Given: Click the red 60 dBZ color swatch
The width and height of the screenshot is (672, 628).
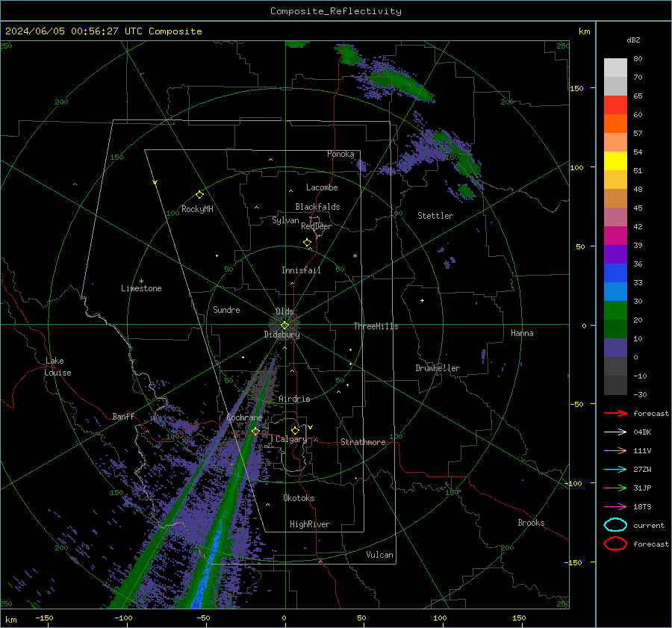Looking at the screenshot, I should pyautogui.click(x=615, y=105).
